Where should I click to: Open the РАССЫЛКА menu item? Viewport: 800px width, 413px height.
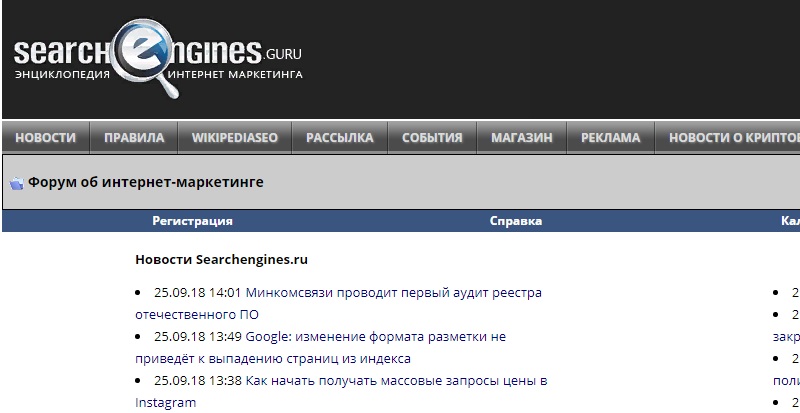(339, 138)
